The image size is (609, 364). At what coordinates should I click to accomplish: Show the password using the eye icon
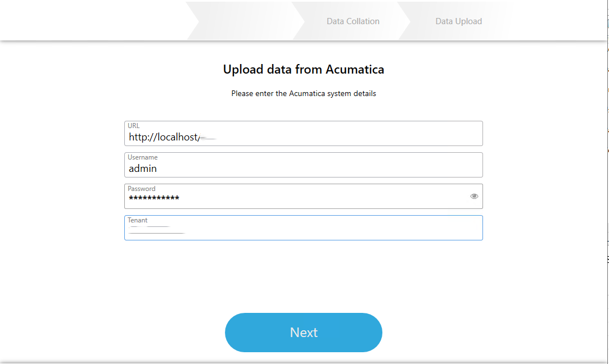pos(474,196)
